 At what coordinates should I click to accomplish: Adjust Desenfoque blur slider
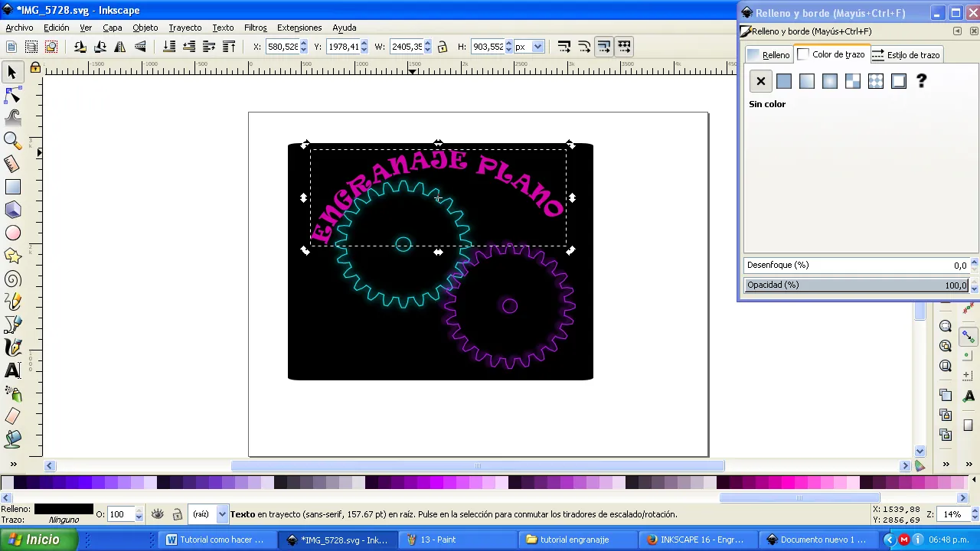click(857, 265)
